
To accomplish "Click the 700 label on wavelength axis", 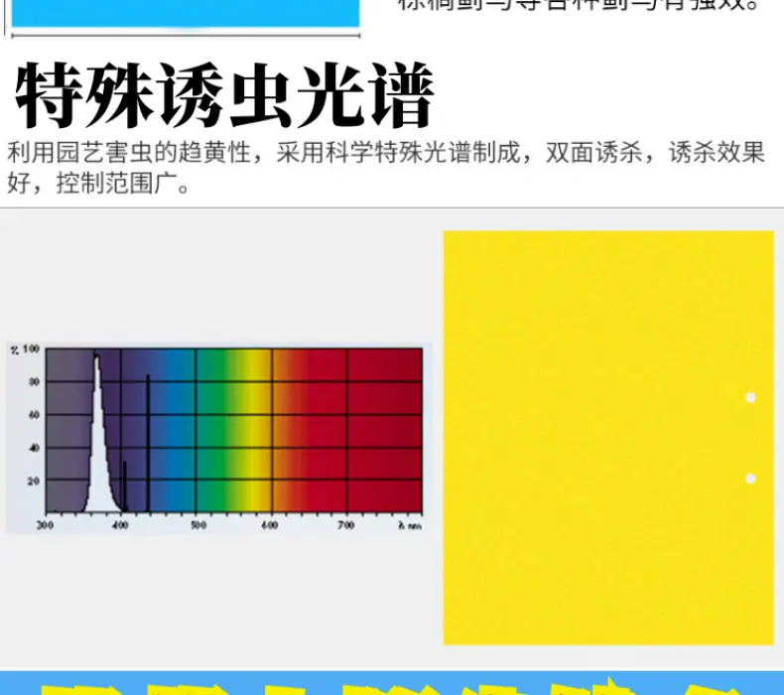I will pyautogui.click(x=346, y=525).
